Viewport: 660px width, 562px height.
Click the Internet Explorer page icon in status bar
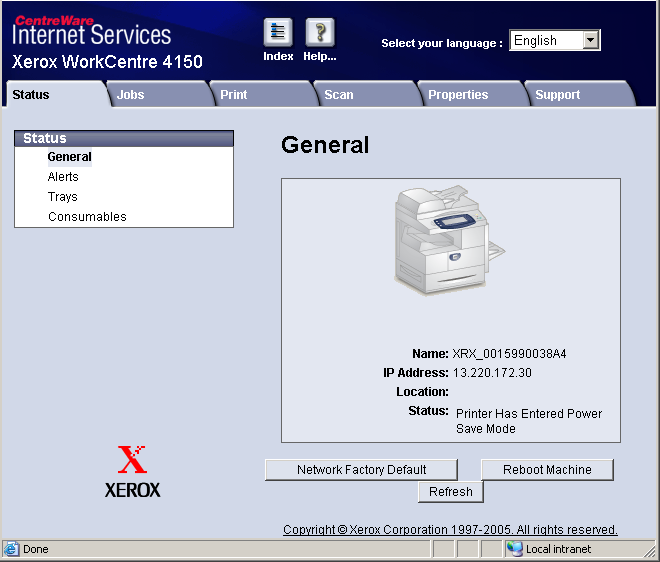pyautogui.click(x=11, y=549)
